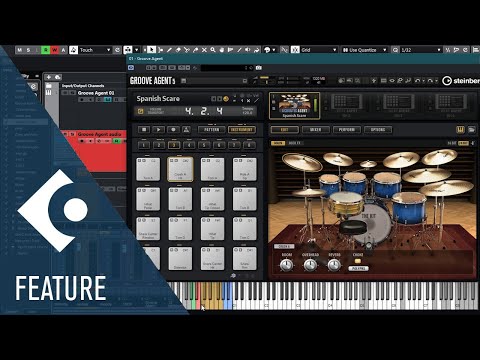
Task: Open the load browser folder icon
Action: pos(471,130)
